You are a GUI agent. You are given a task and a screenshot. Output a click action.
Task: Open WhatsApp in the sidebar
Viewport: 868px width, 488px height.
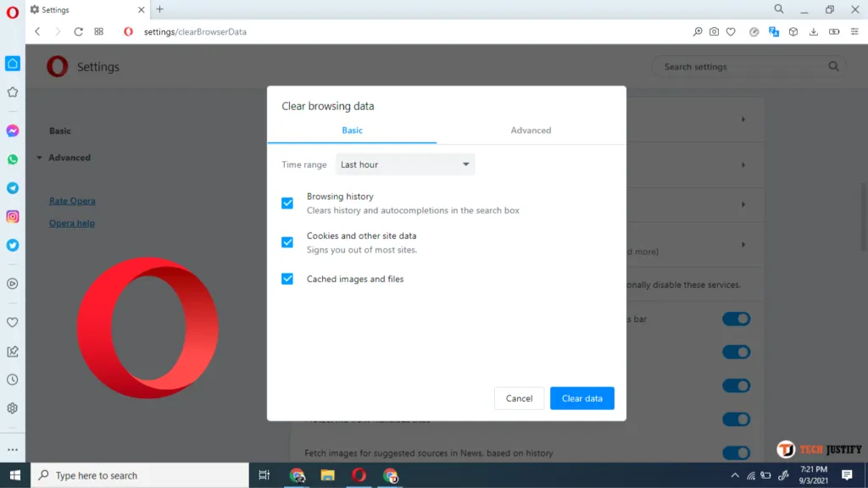13,159
